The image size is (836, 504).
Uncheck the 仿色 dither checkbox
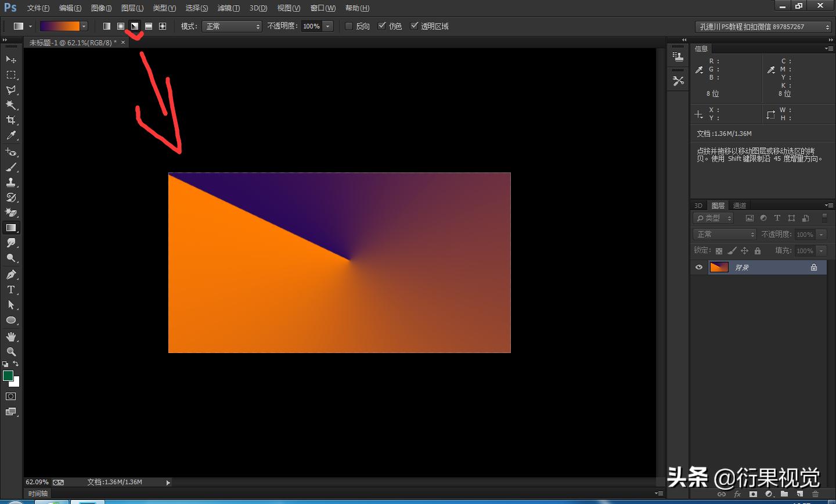[x=382, y=26]
